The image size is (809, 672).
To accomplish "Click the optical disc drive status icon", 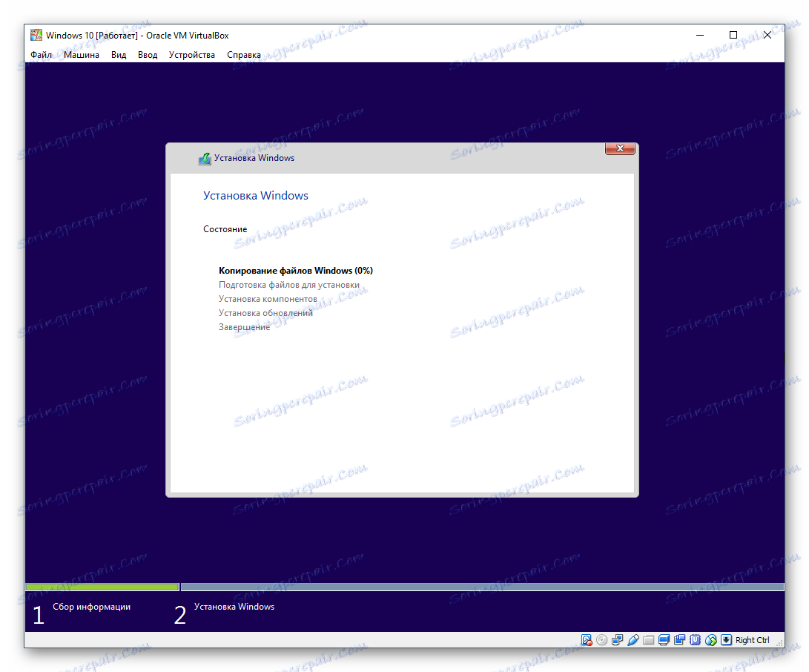I will [x=601, y=640].
